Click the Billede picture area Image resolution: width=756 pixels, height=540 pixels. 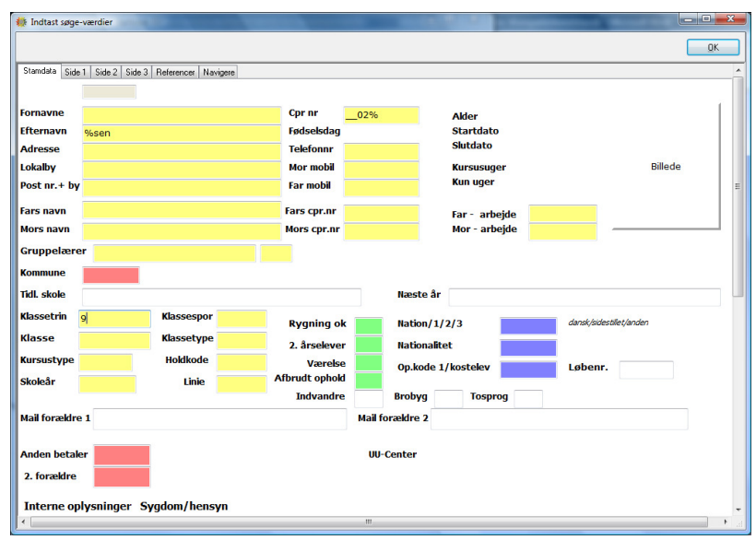(x=666, y=166)
